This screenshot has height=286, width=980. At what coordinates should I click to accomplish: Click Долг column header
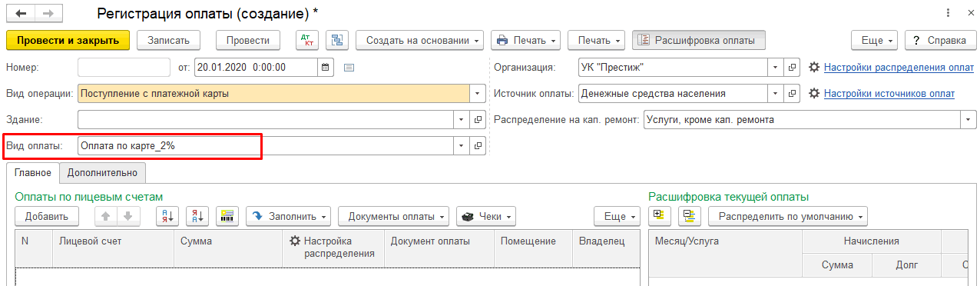[x=906, y=265]
